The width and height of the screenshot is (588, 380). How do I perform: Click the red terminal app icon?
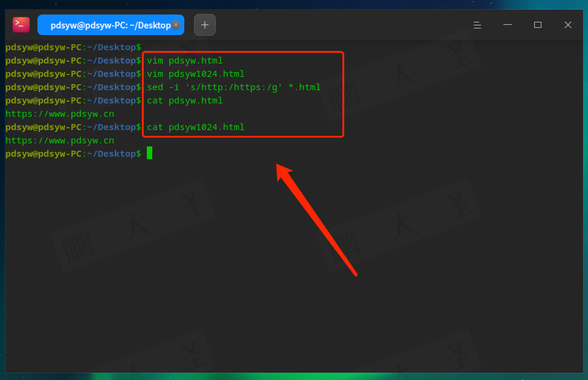coord(21,25)
